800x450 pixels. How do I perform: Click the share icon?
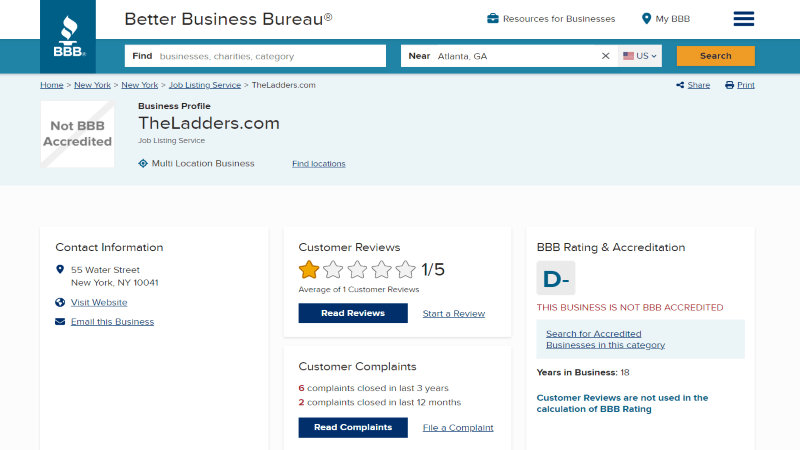pyautogui.click(x=680, y=85)
